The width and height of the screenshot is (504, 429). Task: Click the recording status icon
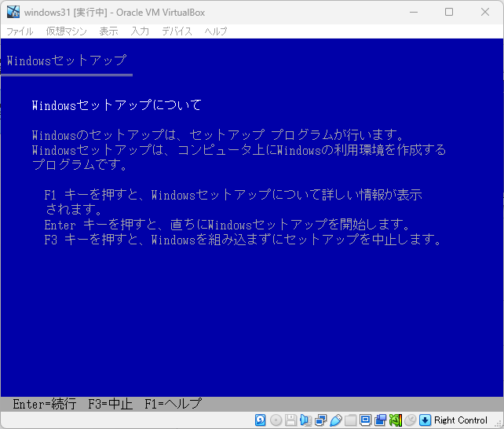[x=381, y=420]
